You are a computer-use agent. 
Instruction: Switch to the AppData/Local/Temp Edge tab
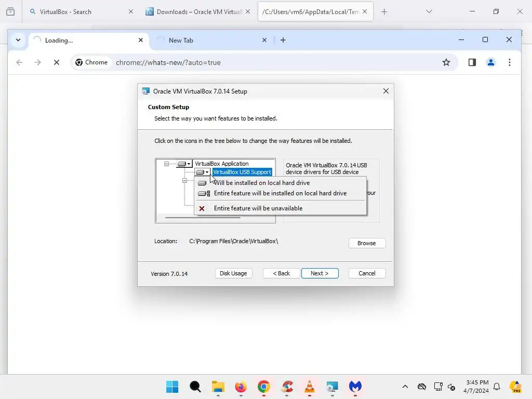pyautogui.click(x=315, y=11)
